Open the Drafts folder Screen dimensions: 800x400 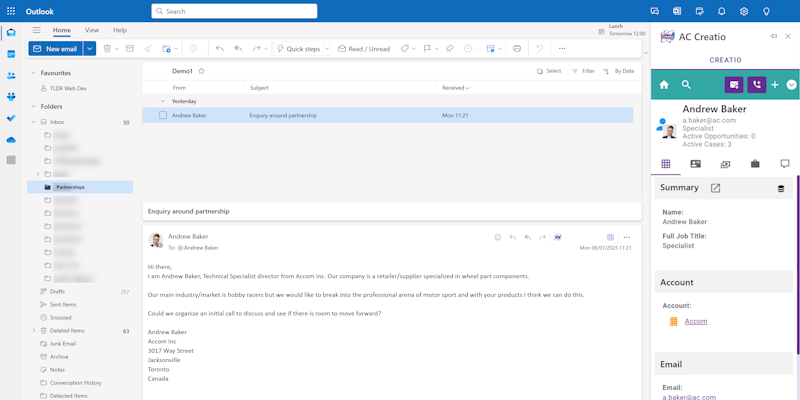(57, 291)
